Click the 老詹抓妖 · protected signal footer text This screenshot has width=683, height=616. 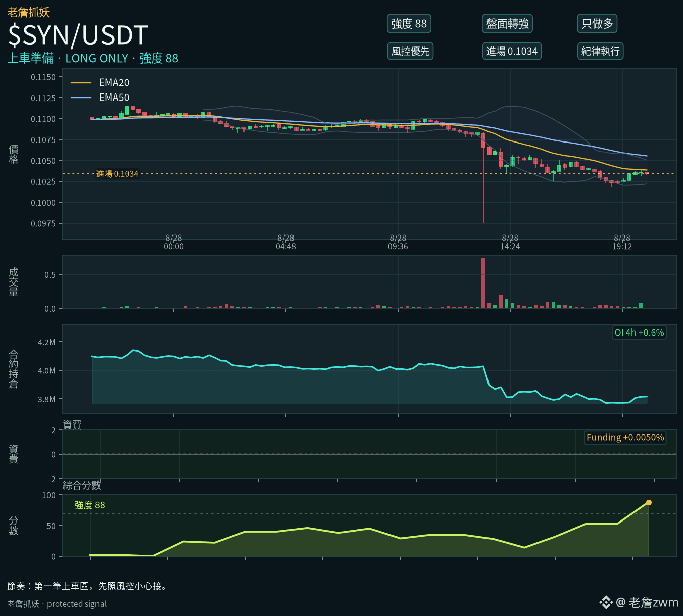[x=57, y=604]
